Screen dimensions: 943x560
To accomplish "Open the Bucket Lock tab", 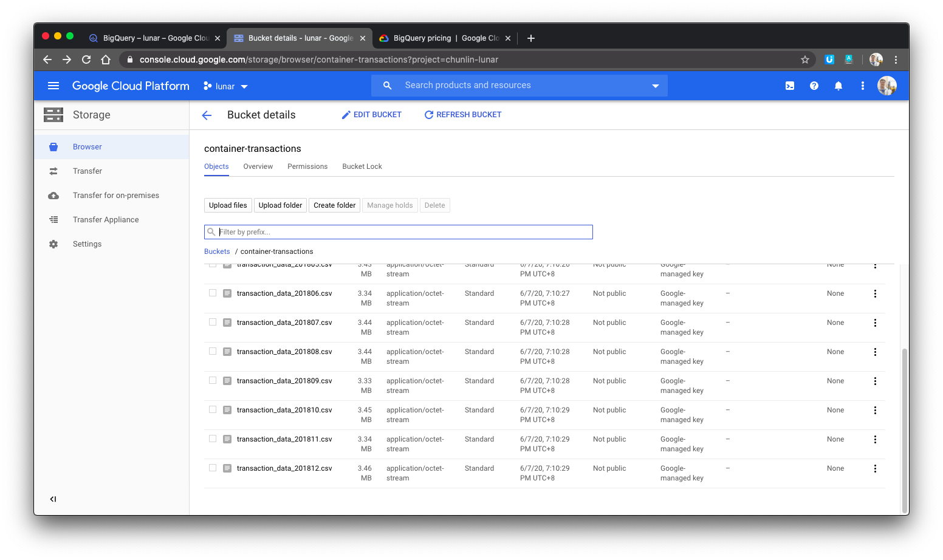I will (362, 166).
